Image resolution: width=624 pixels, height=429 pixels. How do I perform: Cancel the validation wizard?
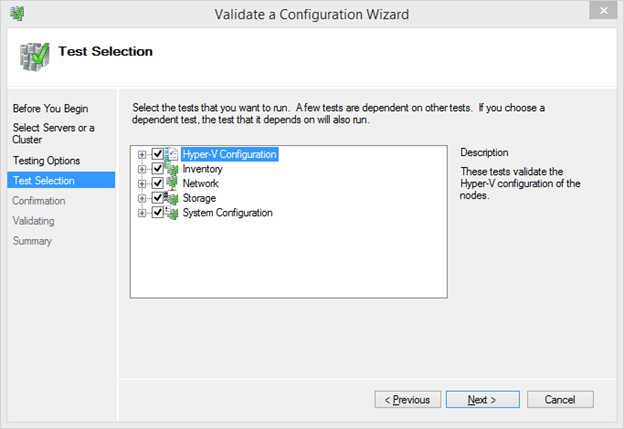coord(559,399)
